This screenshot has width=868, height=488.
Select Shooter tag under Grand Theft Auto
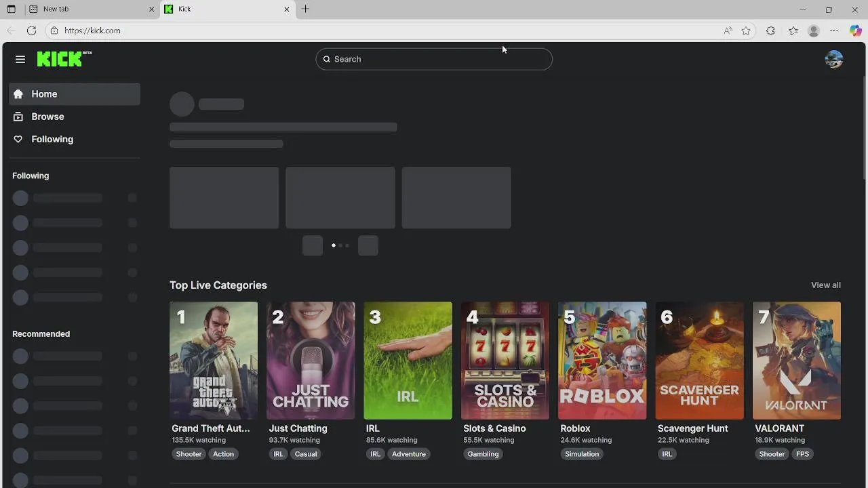click(189, 454)
